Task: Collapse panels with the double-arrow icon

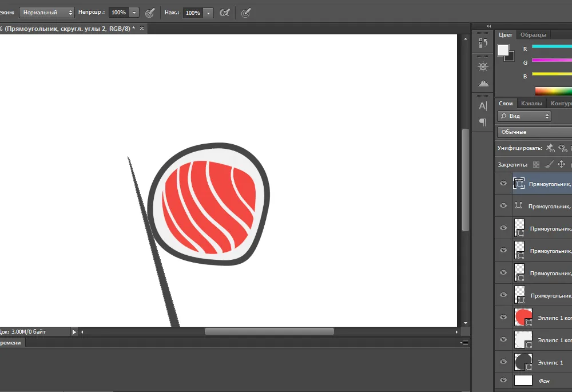Action: [x=489, y=26]
